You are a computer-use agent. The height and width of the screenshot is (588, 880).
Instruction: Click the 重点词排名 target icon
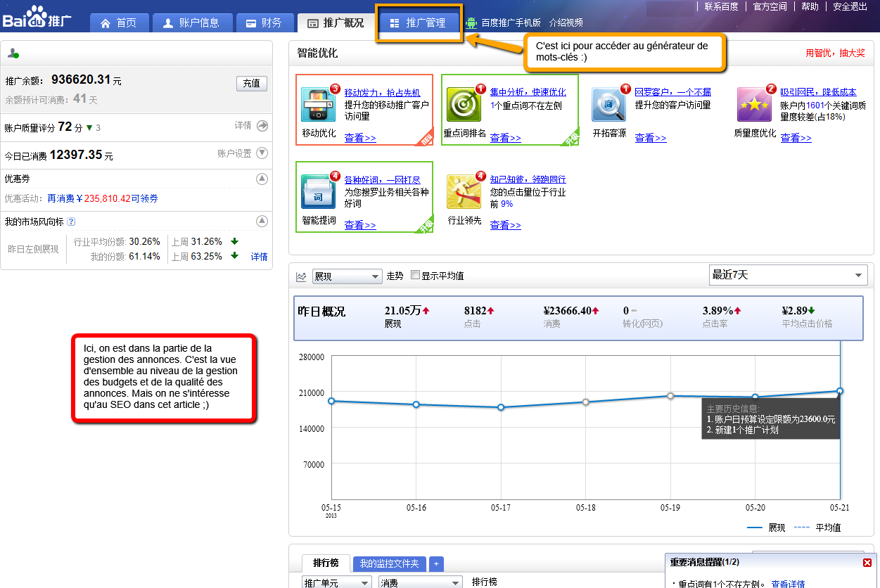pos(464,105)
